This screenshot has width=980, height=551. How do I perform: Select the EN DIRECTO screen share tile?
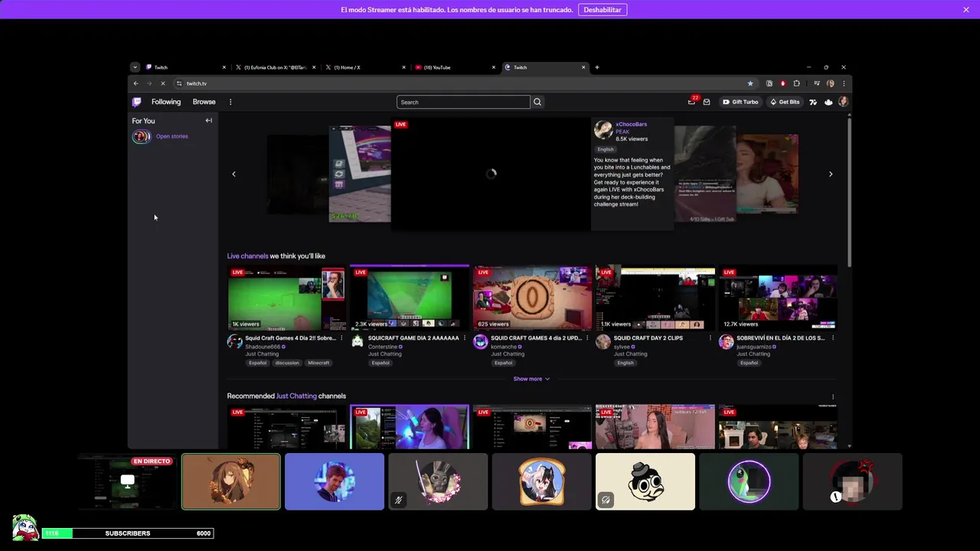(127, 481)
